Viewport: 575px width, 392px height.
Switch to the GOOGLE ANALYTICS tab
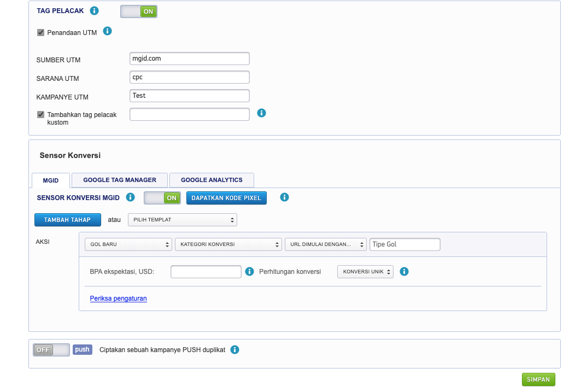(212, 180)
